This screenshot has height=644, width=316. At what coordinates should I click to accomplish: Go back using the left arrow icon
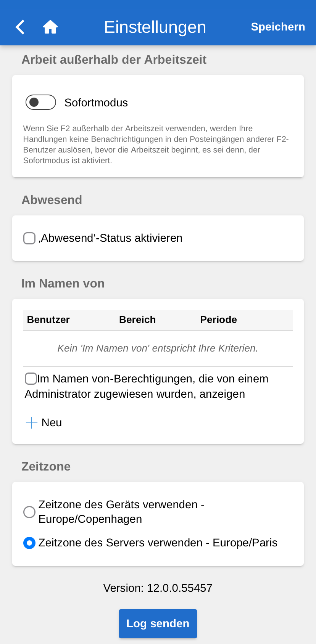(20, 27)
